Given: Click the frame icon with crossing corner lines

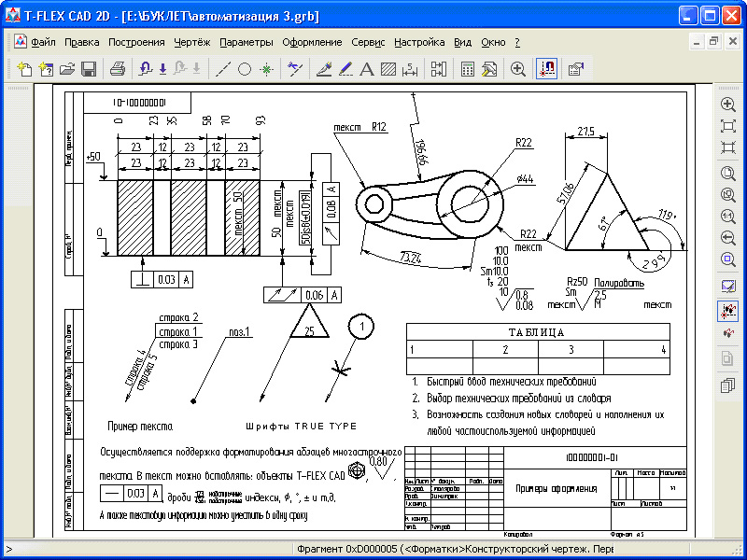Looking at the screenshot, I should pyautogui.click(x=727, y=147).
